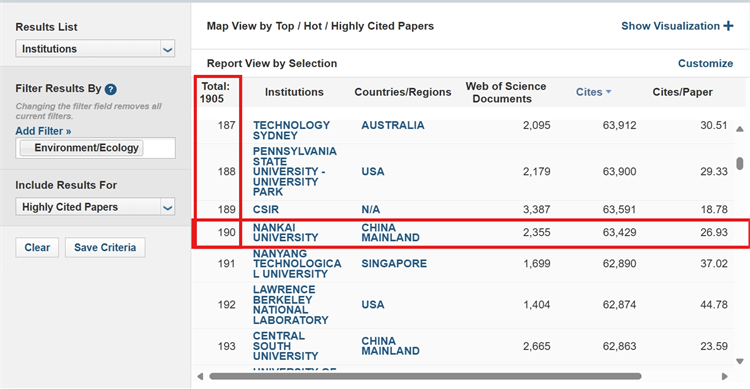Viewport: 750px width, 390px height.
Task: Click the Add Filter link
Action: 43,131
